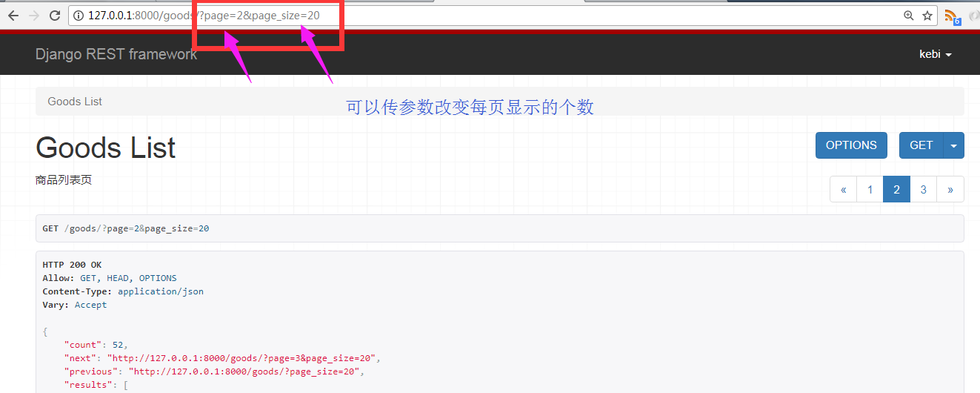This screenshot has width=980, height=393.
Task: Reload the page with the refresh icon
Action: [x=55, y=15]
